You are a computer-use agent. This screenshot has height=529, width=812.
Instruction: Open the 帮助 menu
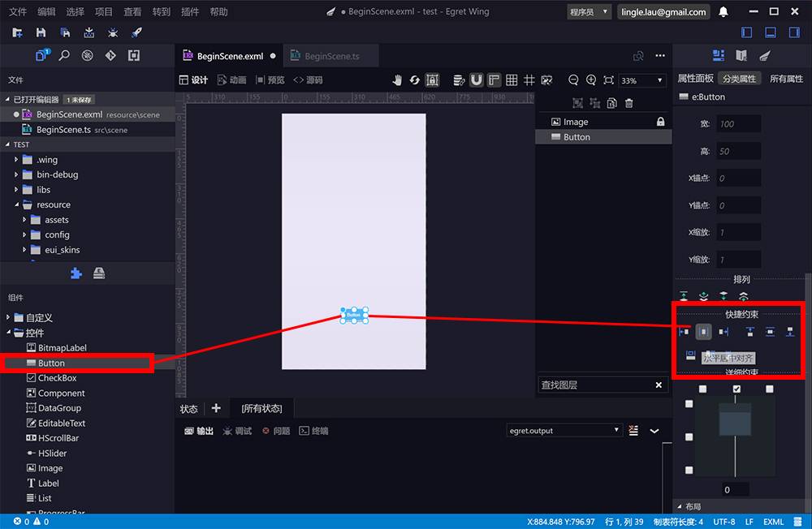218,11
